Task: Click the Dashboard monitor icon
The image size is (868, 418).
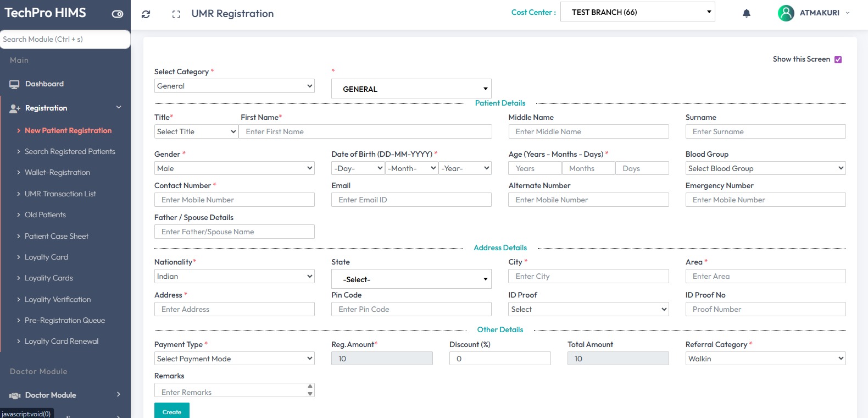Action: click(14, 84)
